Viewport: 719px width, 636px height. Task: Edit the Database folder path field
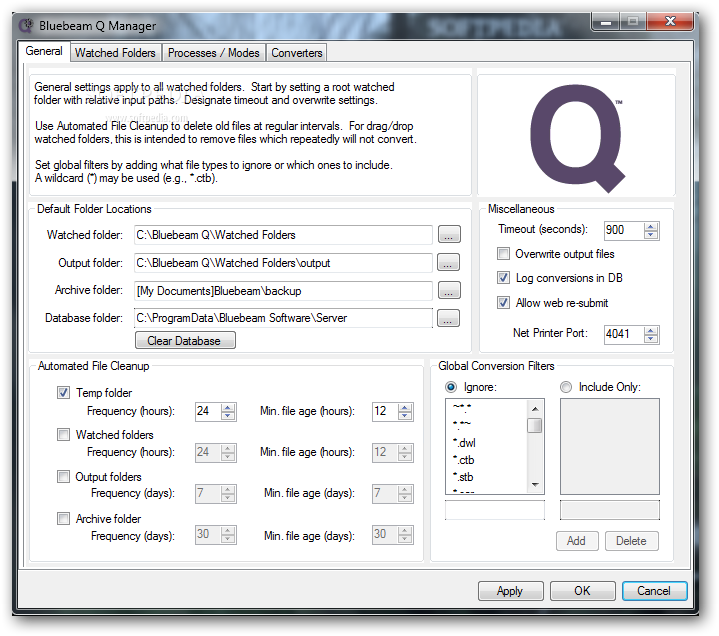(283, 318)
